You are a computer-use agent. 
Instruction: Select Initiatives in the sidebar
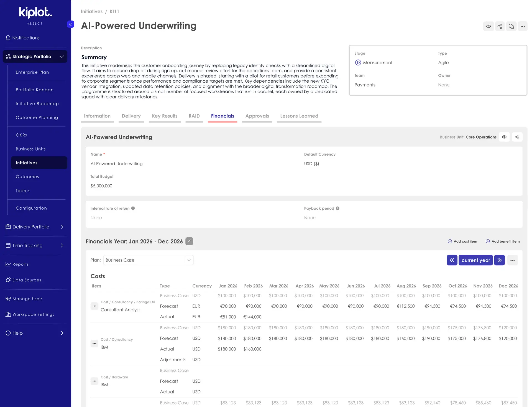pyautogui.click(x=39, y=163)
